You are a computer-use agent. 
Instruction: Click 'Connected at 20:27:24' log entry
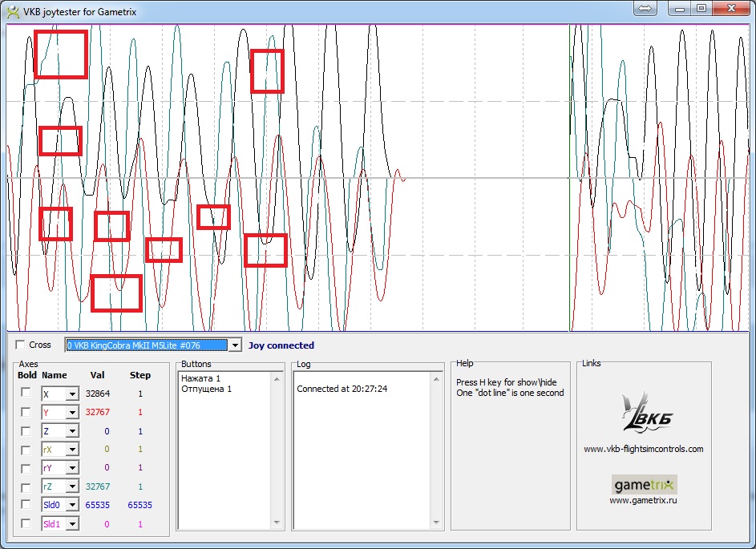(x=342, y=389)
